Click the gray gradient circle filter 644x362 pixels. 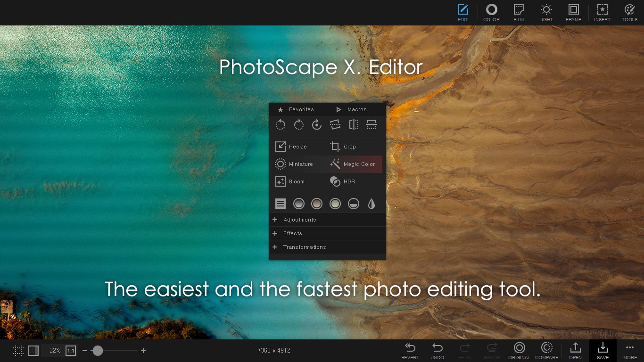299,204
